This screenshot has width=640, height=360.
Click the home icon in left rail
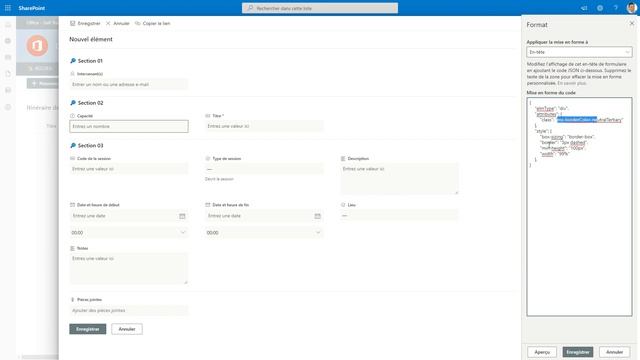pyautogui.click(x=8, y=25)
